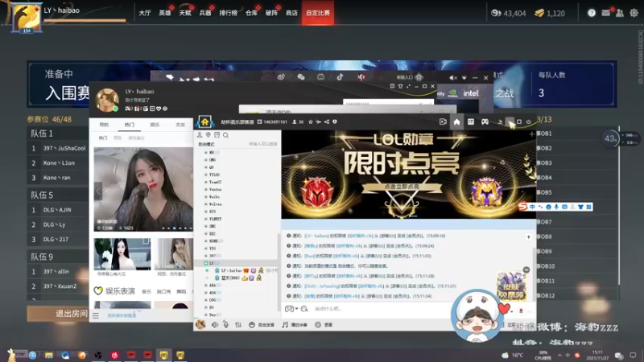
Task: Click the music note playback accompaniment button
Action: point(295,325)
